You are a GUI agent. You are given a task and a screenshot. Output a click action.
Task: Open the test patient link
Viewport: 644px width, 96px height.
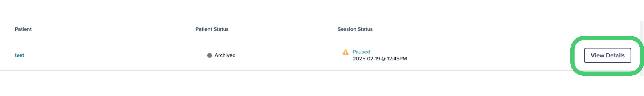pyautogui.click(x=19, y=55)
